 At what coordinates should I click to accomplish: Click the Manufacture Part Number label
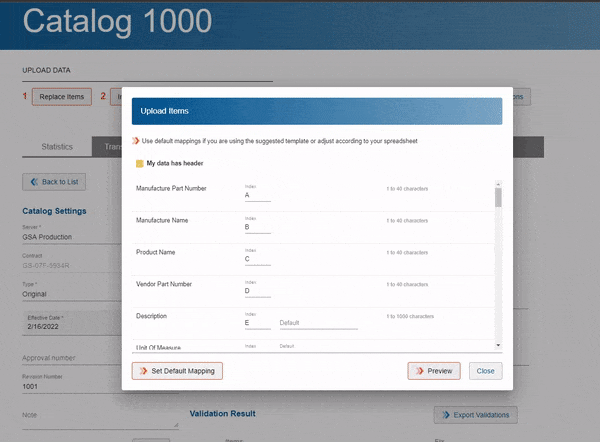[171, 188]
